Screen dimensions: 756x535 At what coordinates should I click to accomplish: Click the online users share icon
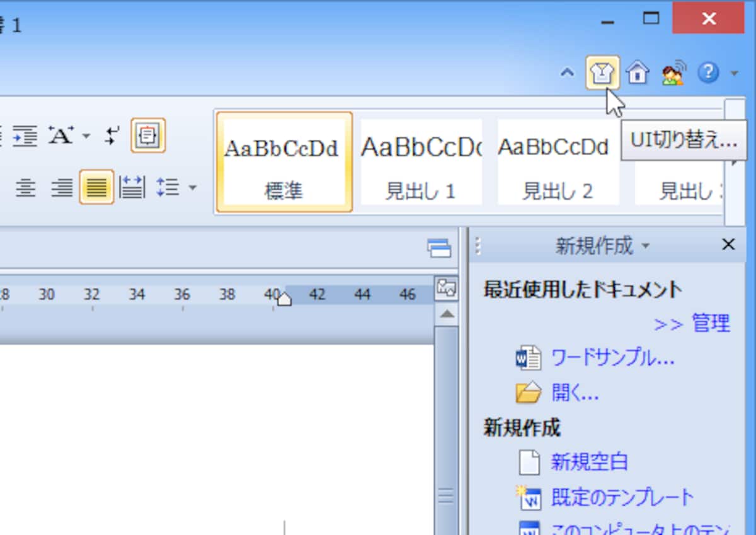click(673, 74)
